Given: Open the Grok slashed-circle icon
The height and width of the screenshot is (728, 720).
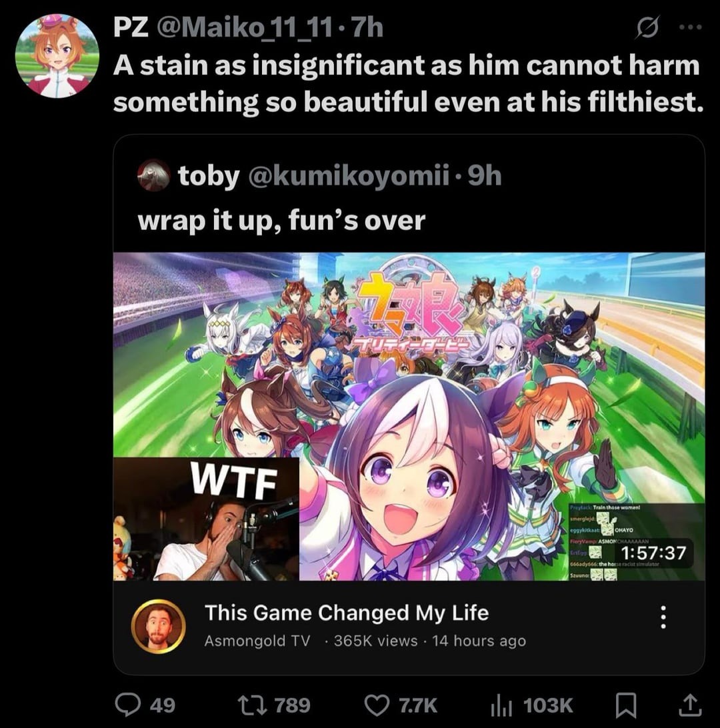Looking at the screenshot, I should pos(648,27).
